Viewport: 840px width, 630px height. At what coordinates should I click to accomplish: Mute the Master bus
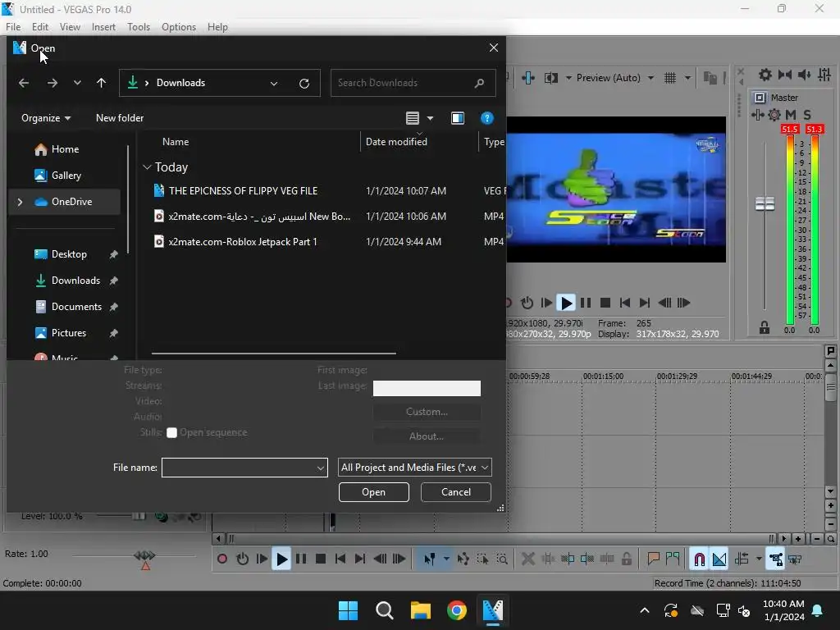click(x=791, y=115)
